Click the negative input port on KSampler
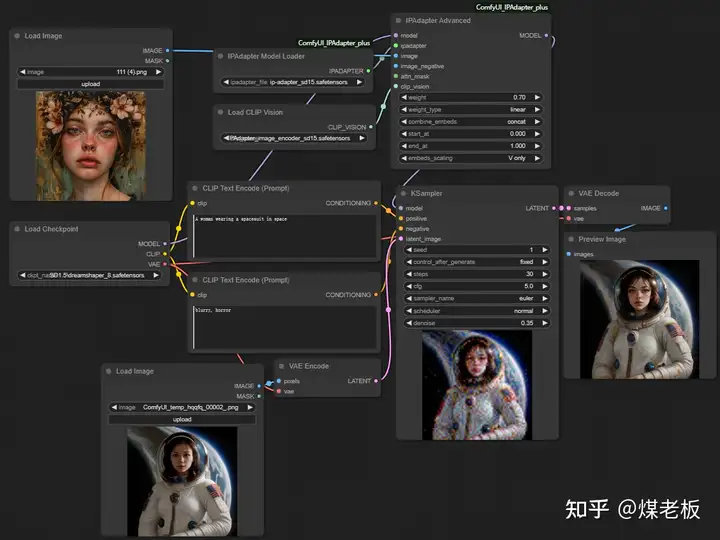Screen dimensions: 720x540 point(401,229)
